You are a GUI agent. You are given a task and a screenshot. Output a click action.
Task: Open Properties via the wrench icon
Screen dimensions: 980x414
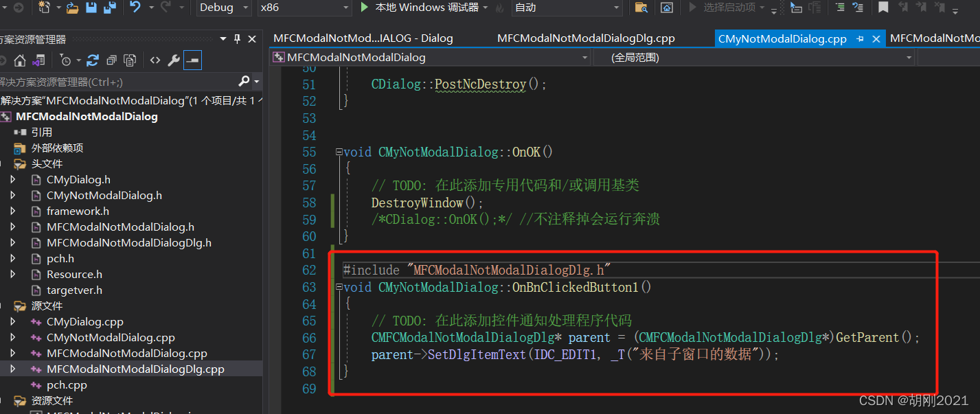pos(174,60)
